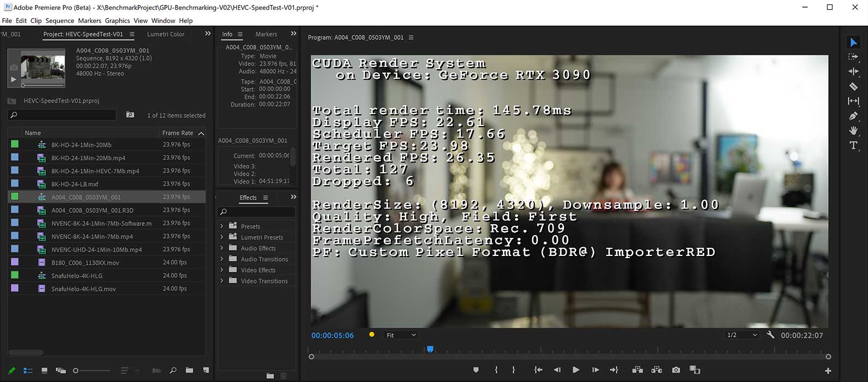Switch Project panel to Freeform View
The image size is (868, 382).
[61, 371]
